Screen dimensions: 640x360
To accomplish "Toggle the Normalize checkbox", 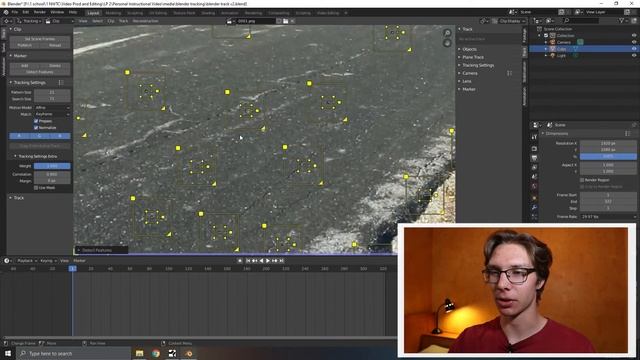I will pos(36,128).
